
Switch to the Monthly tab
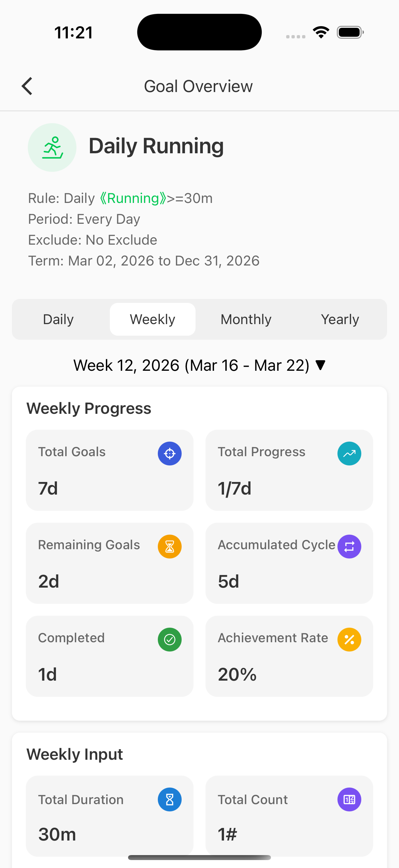246,319
